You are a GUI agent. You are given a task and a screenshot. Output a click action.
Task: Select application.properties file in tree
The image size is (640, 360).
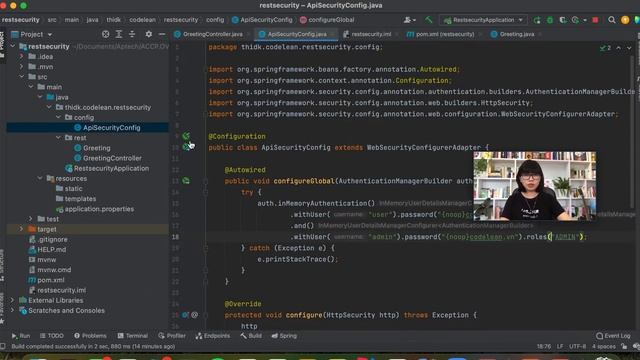tap(99, 209)
